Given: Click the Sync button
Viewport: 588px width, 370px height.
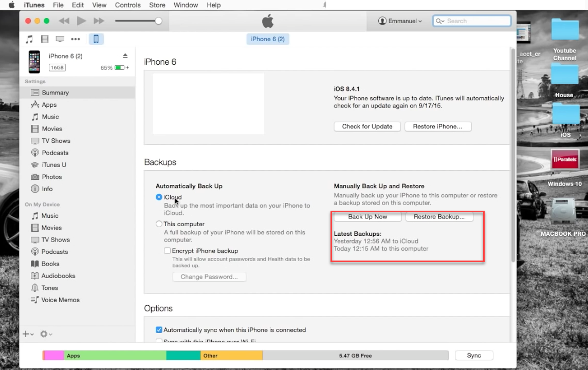Looking at the screenshot, I should [474, 356].
